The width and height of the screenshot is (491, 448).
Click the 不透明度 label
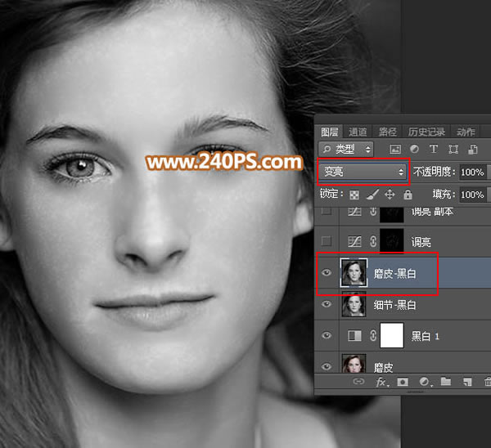[434, 172]
